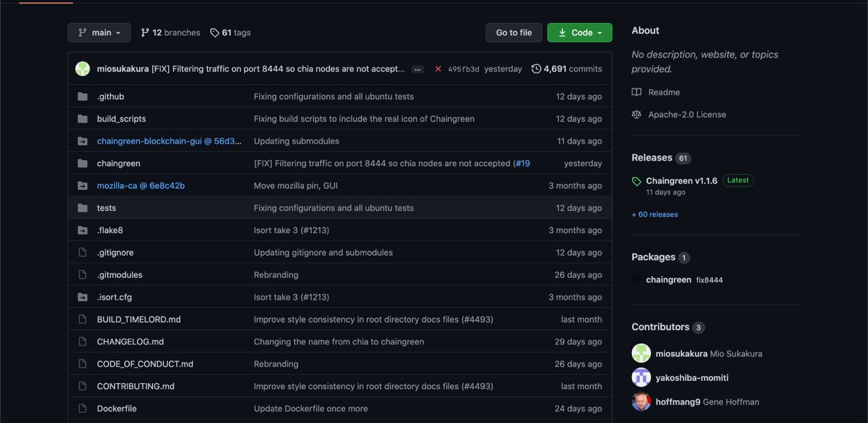The width and height of the screenshot is (868, 423).
Task: View the 61 tags link
Action: (231, 33)
